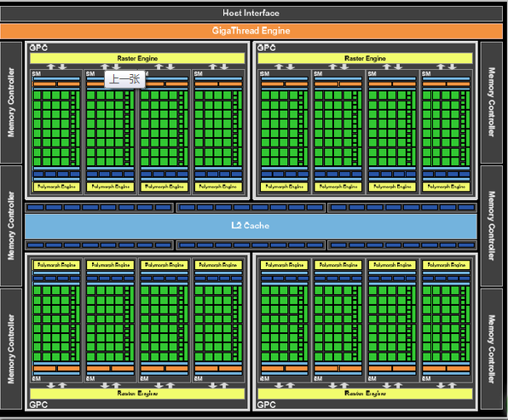The image size is (508, 420).
Task: Click the leftmost Polymorph Engine in upper-right GPC
Action: click(284, 187)
